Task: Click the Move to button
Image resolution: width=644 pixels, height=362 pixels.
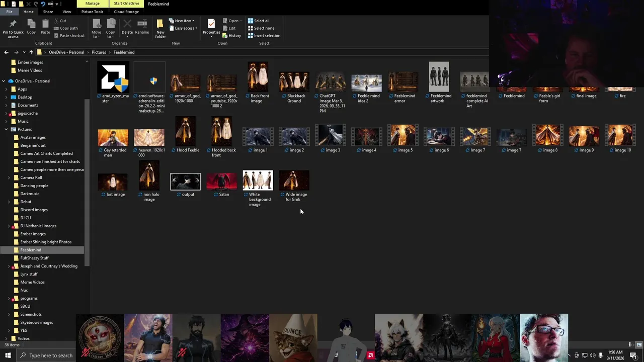Action: [96, 29]
